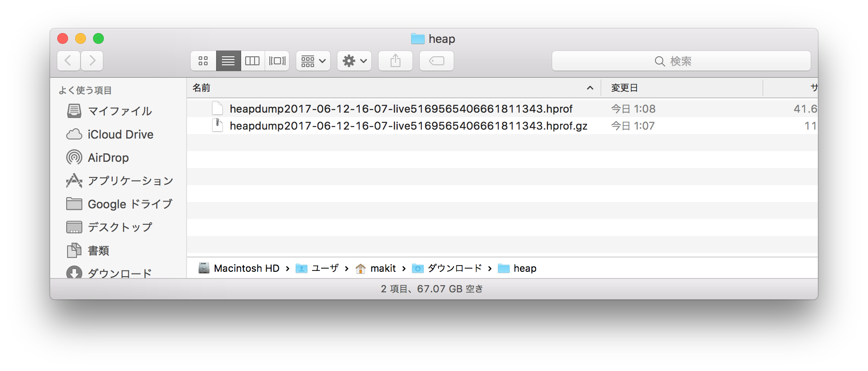Viewport: 868px width, 371px height.
Task: Click the heap folder in the path bar
Action: [517, 268]
